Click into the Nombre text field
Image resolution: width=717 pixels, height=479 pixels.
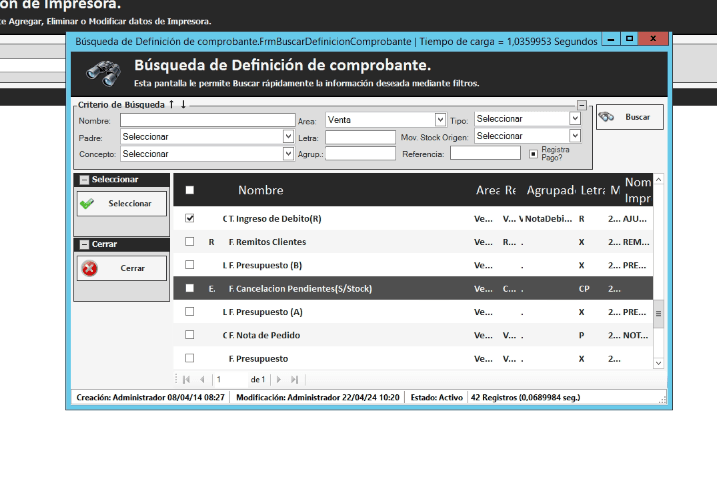(206, 119)
